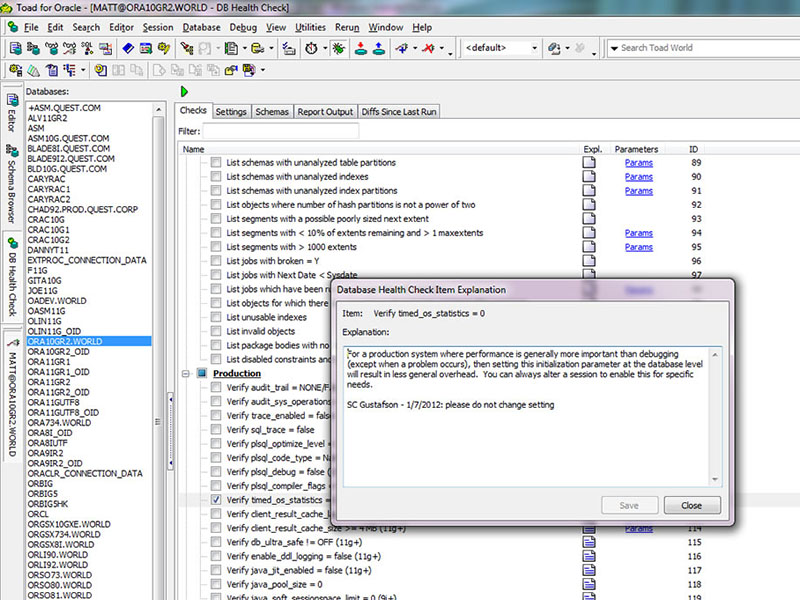The image size is (800, 600).
Task: Click the green Run health check arrow
Action: coord(185,91)
